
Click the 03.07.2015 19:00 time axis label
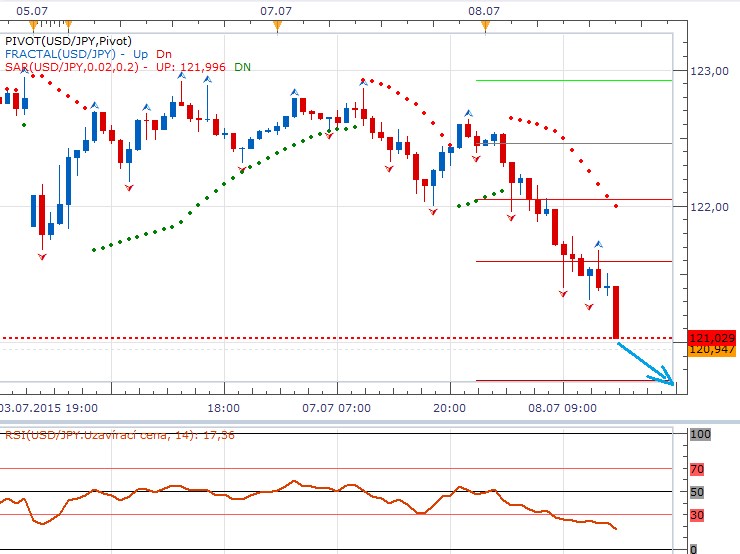point(48,408)
